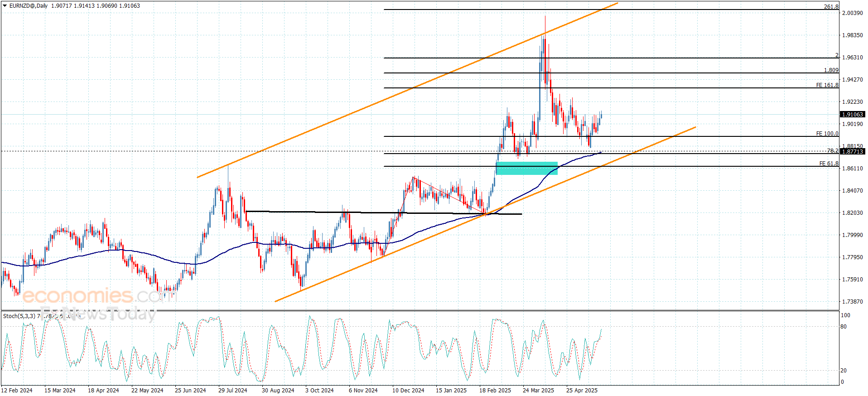The width and height of the screenshot is (868, 396).
Task: Click the 30 Aug 2024 date label
Action: (x=278, y=391)
